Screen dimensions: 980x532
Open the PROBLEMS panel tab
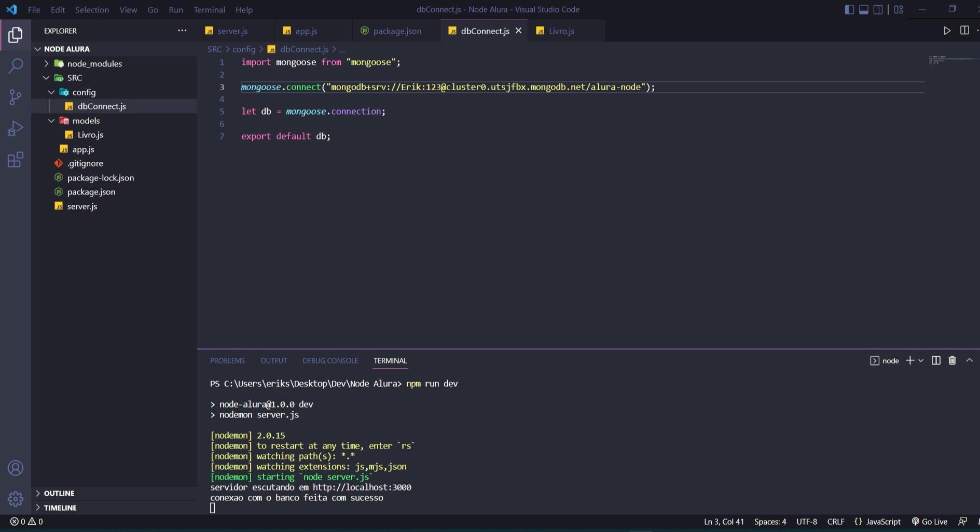pos(227,360)
